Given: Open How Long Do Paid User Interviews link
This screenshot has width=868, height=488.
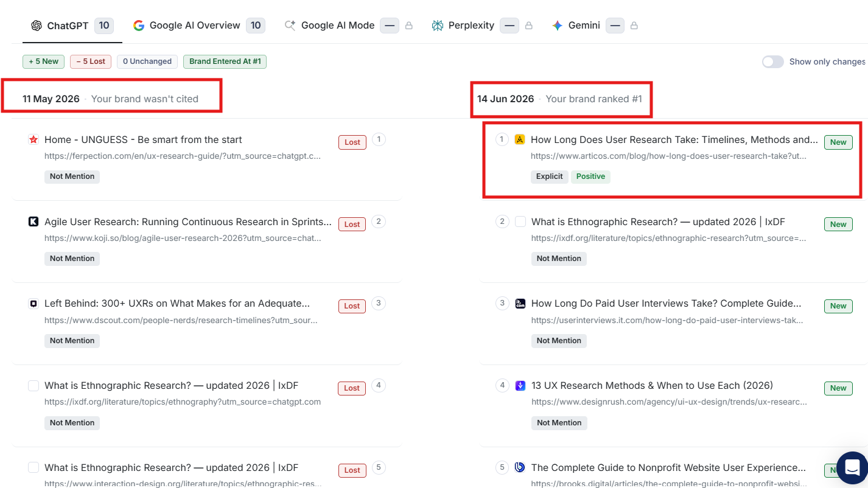Looking at the screenshot, I should (667, 304).
